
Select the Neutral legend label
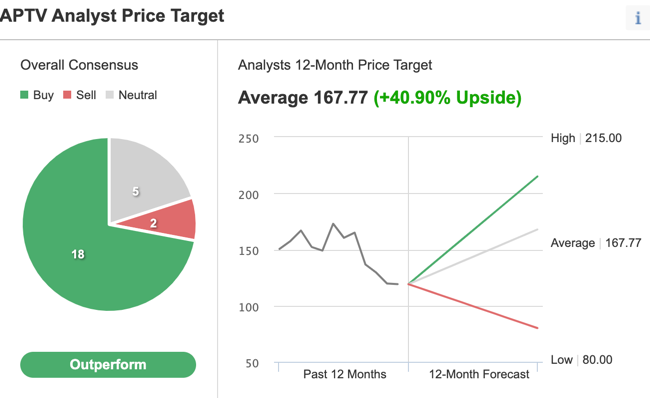138,95
